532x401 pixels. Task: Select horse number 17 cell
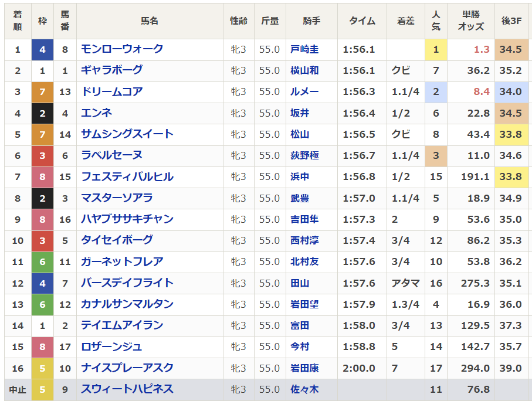click(65, 346)
